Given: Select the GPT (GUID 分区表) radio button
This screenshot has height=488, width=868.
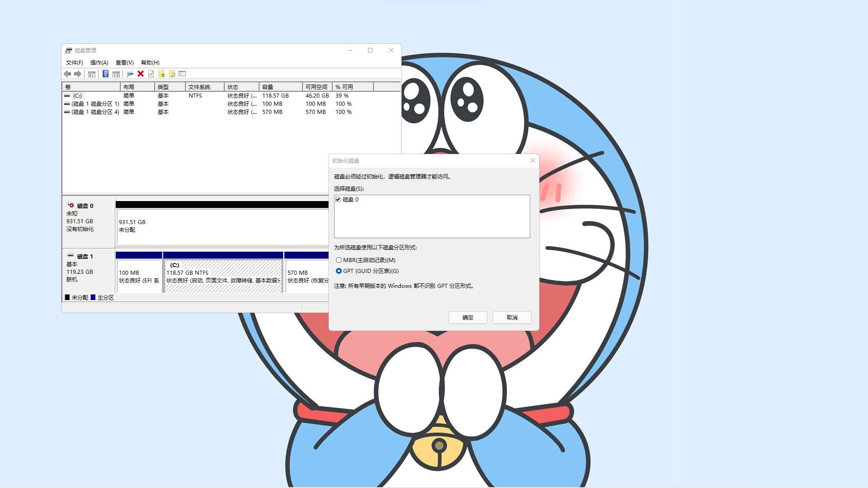Looking at the screenshot, I should point(339,271).
